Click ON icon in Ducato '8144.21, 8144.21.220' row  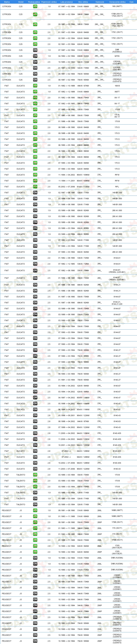(x=35, y=303)
